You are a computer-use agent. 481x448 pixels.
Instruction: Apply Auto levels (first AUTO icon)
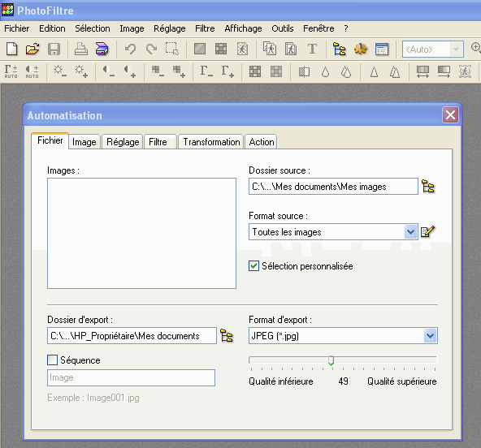click(x=11, y=71)
